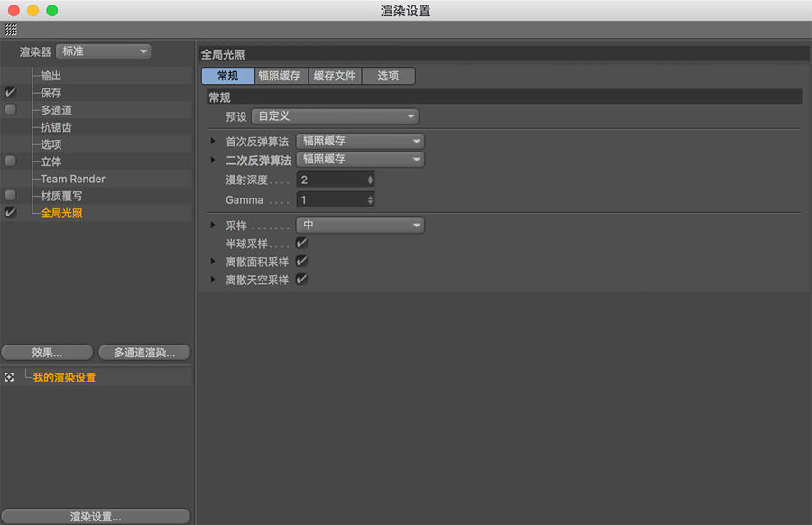Click the Gamma value input field

(x=330, y=199)
